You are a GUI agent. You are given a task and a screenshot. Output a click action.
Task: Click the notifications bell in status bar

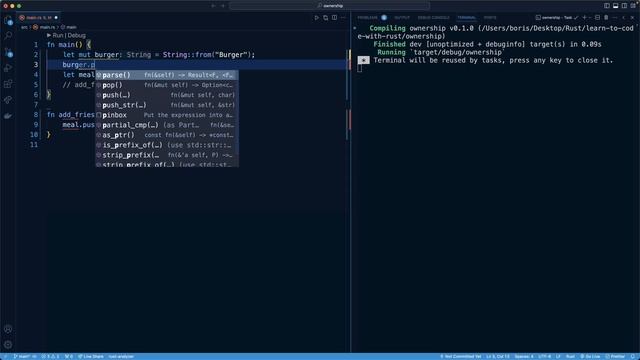pos(633,356)
